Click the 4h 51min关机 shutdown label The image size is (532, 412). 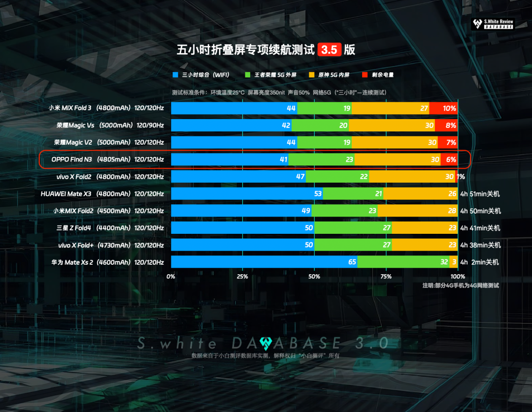(480, 194)
